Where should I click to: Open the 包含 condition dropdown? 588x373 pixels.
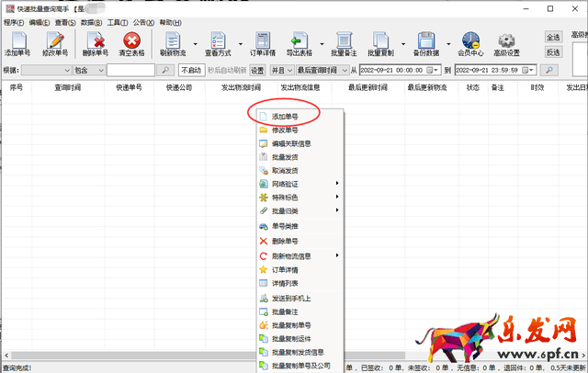point(99,70)
